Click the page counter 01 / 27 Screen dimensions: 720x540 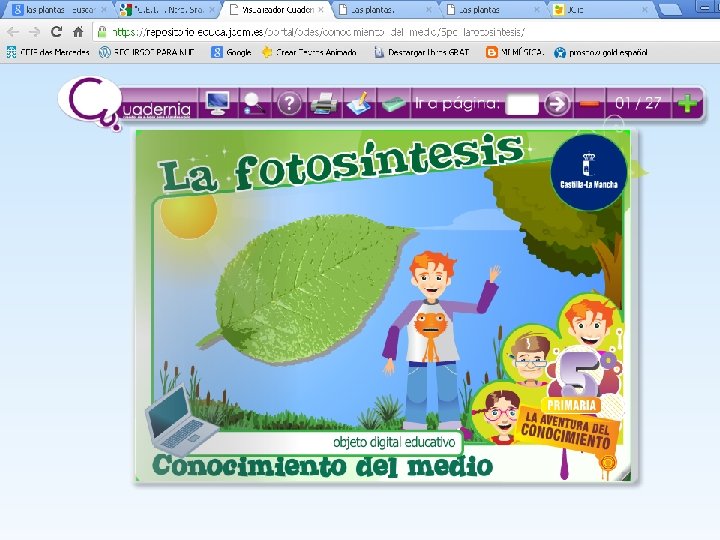click(x=638, y=103)
